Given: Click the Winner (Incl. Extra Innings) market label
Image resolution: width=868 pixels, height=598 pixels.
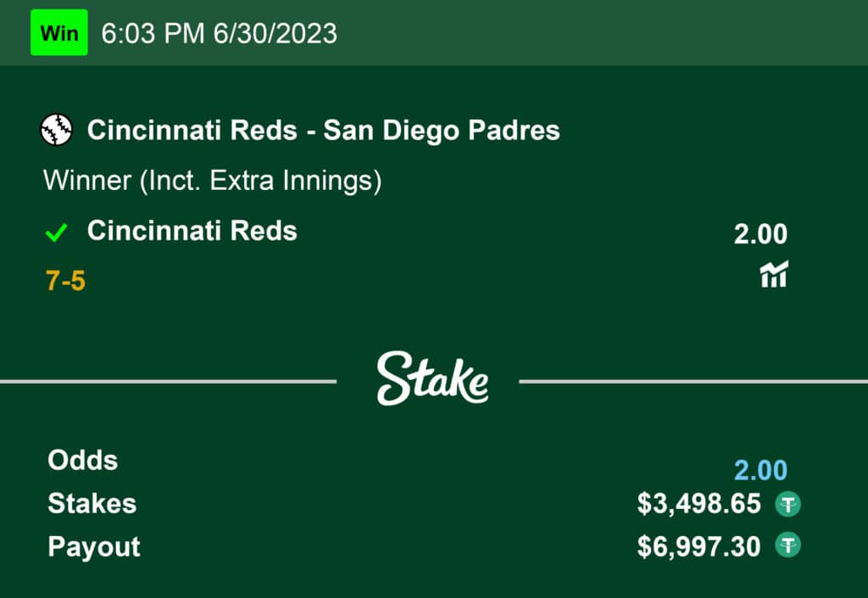Looking at the screenshot, I should [x=212, y=181].
